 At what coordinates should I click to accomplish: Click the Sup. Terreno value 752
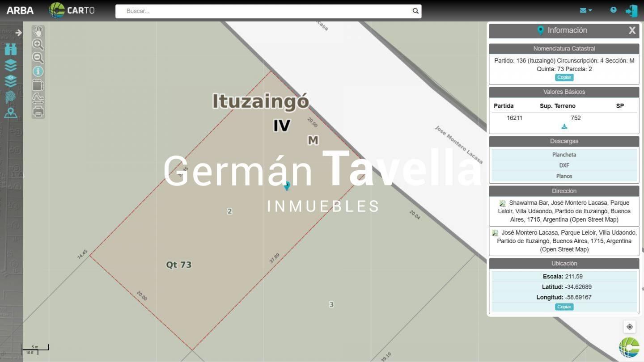[576, 118]
